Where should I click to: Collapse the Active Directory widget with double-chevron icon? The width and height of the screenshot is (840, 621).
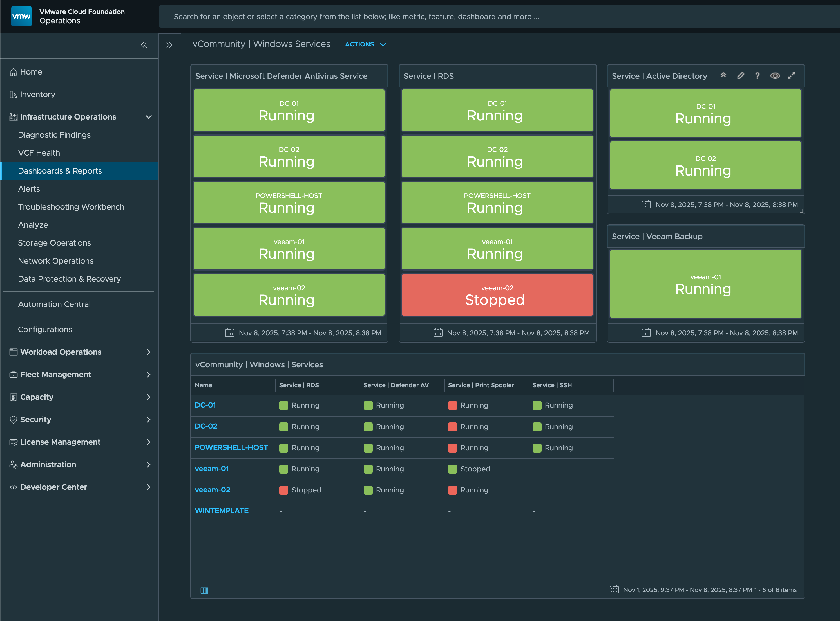[x=723, y=75]
